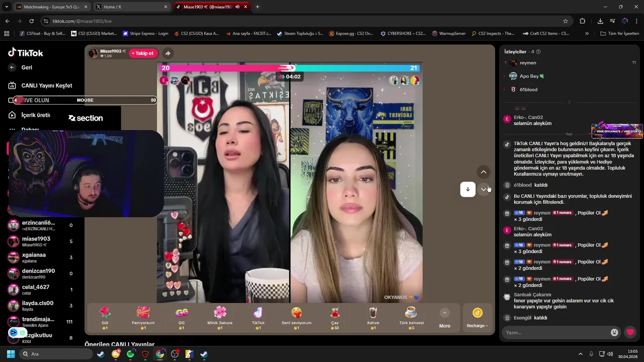Open CSFloat - Buy & Sell bookmark
Screen dimensions: 644x362
click(x=42, y=34)
